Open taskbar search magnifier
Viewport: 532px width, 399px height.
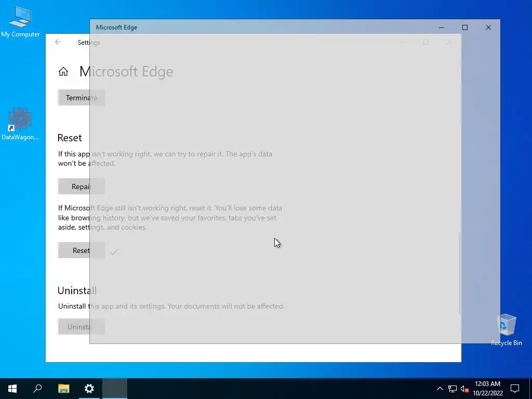37,389
